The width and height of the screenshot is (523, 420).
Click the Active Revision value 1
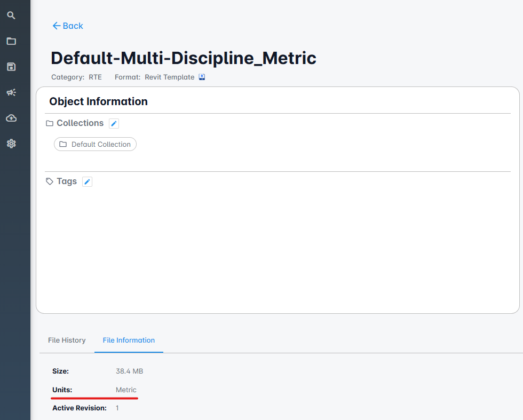[x=117, y=408]
